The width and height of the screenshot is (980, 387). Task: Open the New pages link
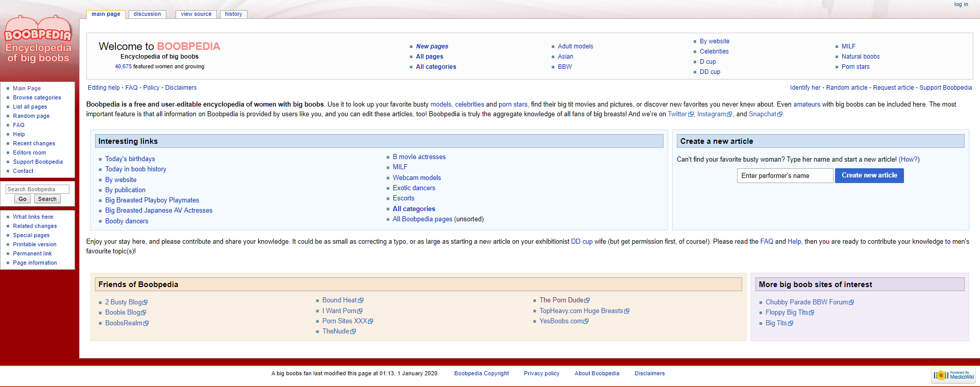coord(432,46)
